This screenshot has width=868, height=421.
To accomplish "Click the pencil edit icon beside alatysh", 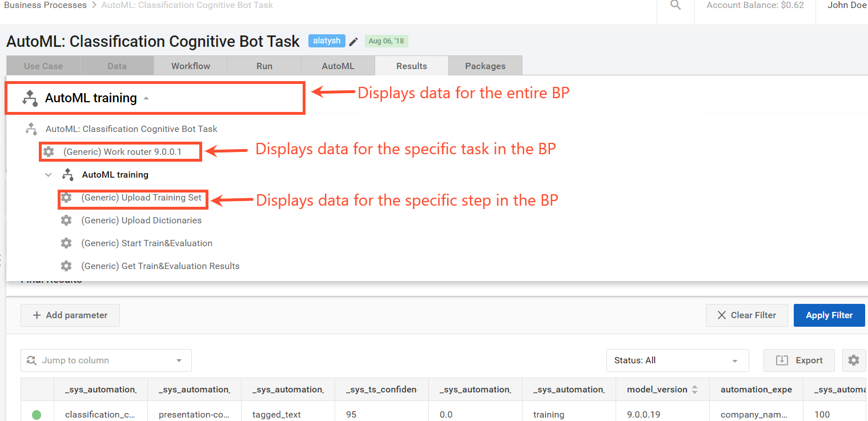I will tap(353, 41).
